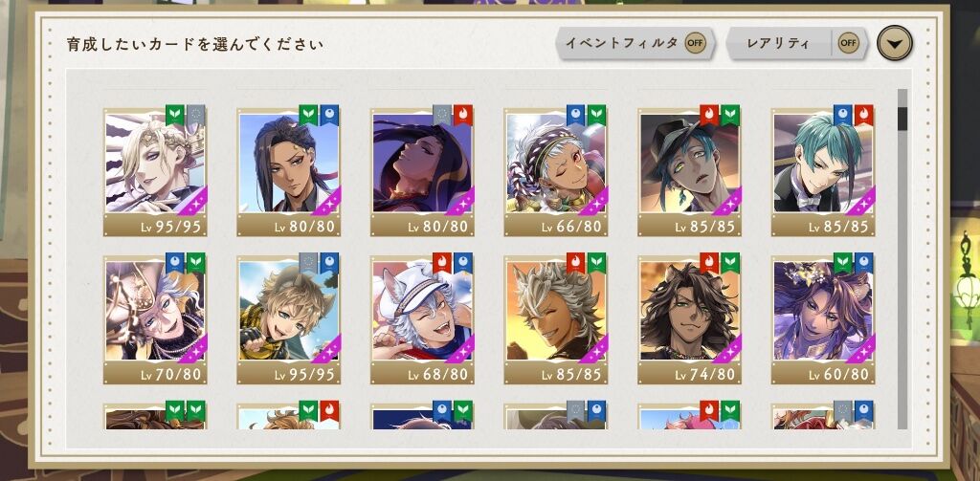980x481 pixels.
Task: Click blue water icon on Lv 70/80 card
Action: coord(175,263)
